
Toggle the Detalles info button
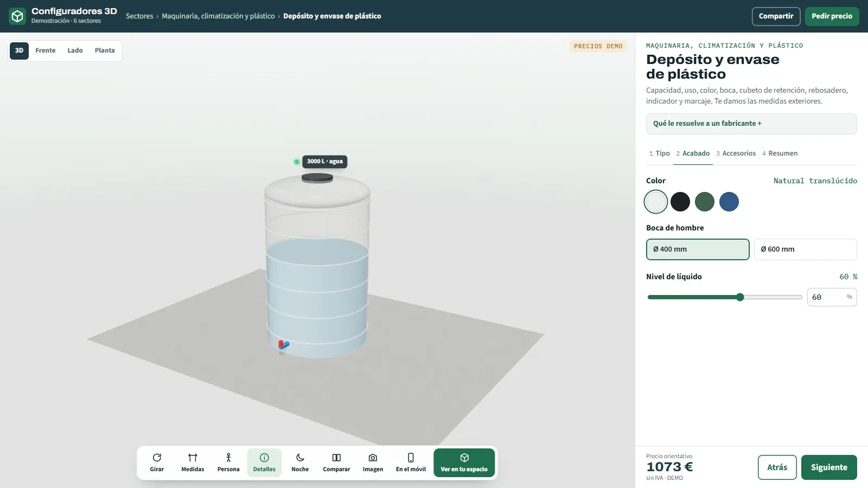tap(264, 463)
